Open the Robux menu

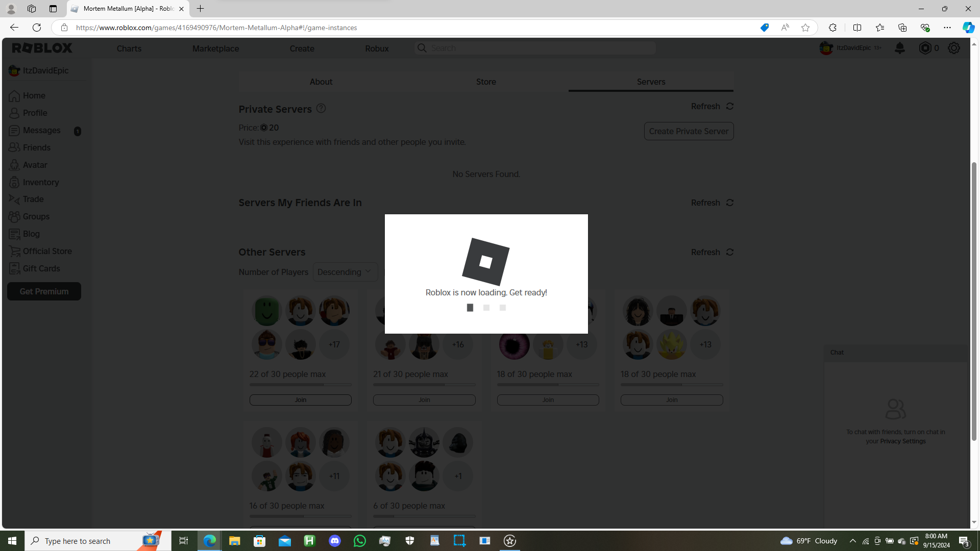377,48
